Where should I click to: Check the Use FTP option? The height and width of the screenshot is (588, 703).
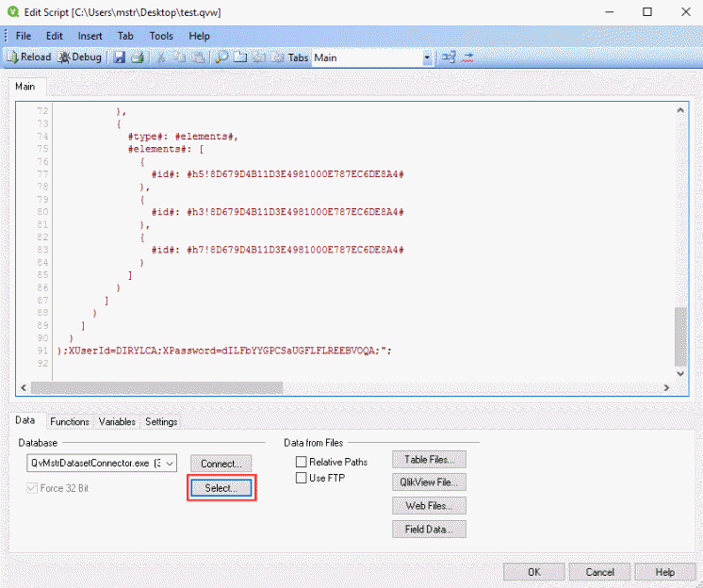pyautogui.click(x=302, y=479)
